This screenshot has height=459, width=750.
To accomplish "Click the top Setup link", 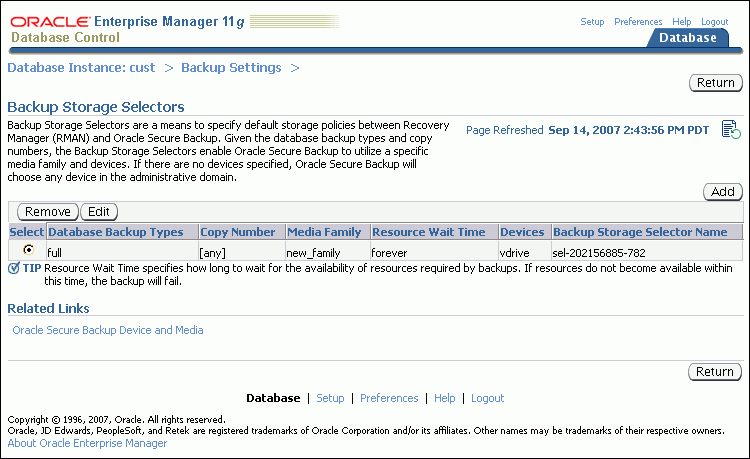I will pyautogui.click(x=592, y=22).
